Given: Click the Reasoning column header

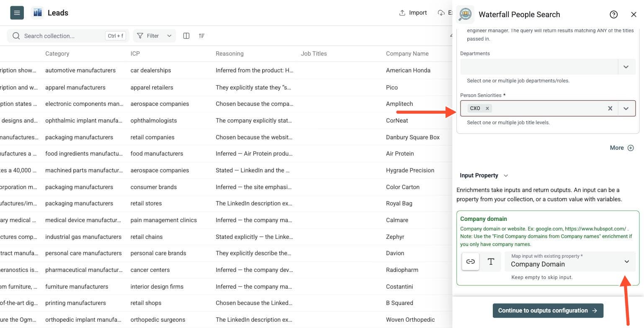Looking at the screenshot, I should [x=229, y=54].
